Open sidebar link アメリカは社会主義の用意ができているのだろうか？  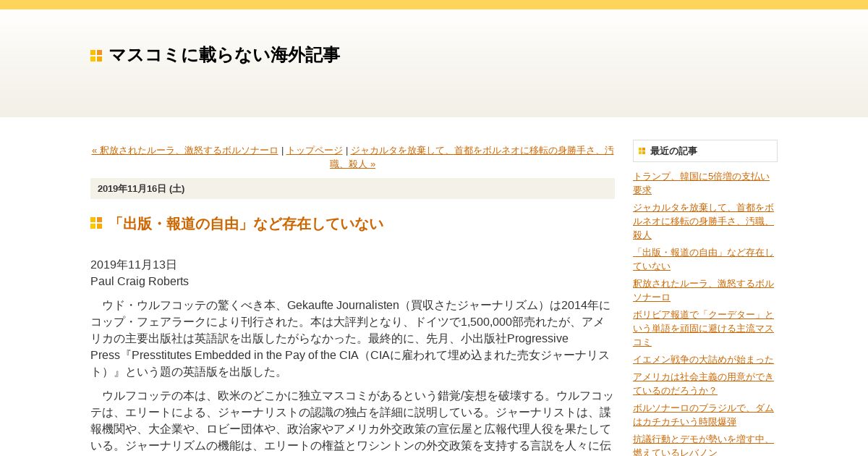703,384
